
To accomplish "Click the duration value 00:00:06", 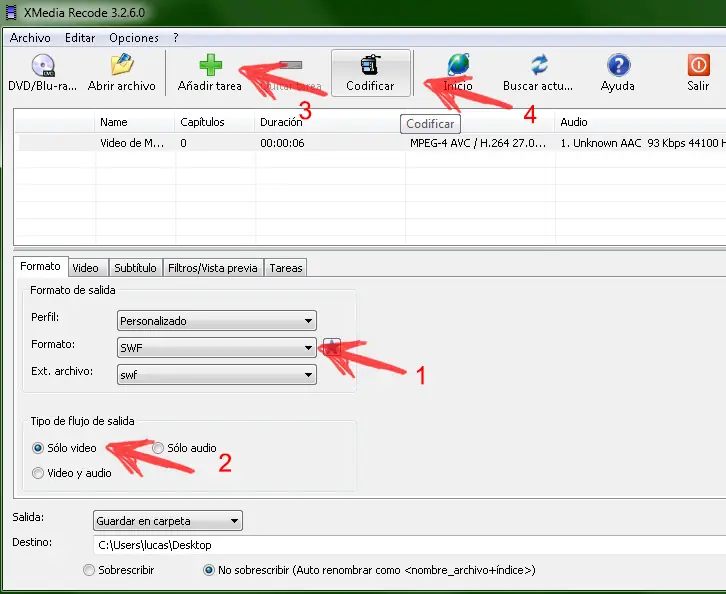I will (x=282, y=143).
